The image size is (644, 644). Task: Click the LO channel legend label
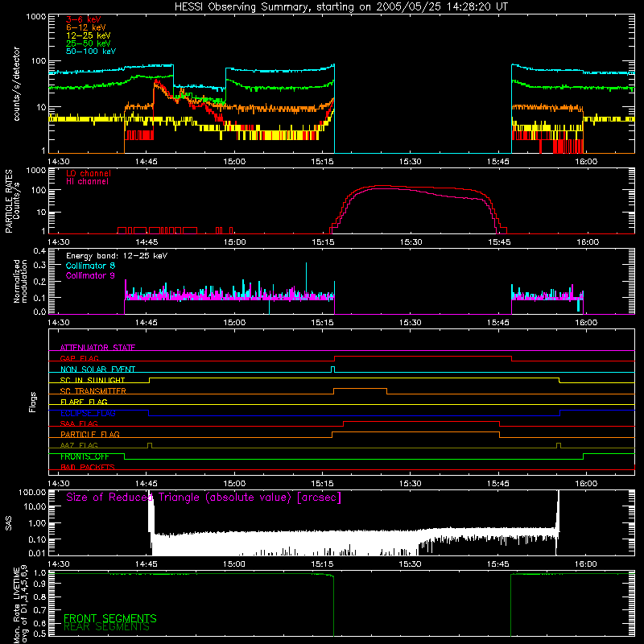click(89, 173)
